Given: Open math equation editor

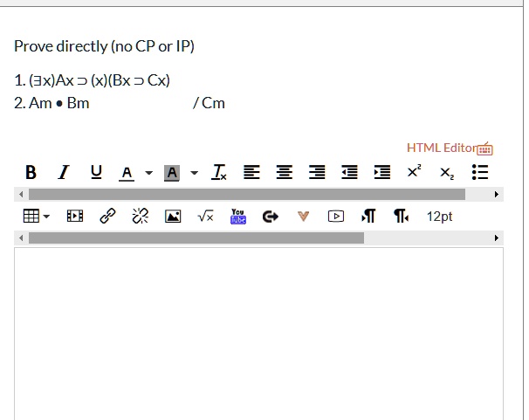Looking at the screenshot, I should 205,217.
